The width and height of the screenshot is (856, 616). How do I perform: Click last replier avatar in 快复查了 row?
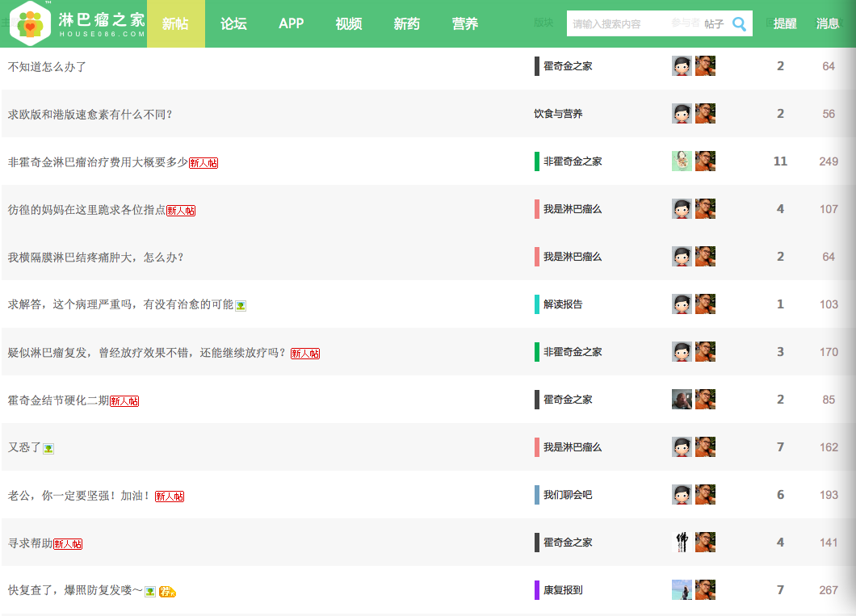pyautogui.click(x=705, y=590)
